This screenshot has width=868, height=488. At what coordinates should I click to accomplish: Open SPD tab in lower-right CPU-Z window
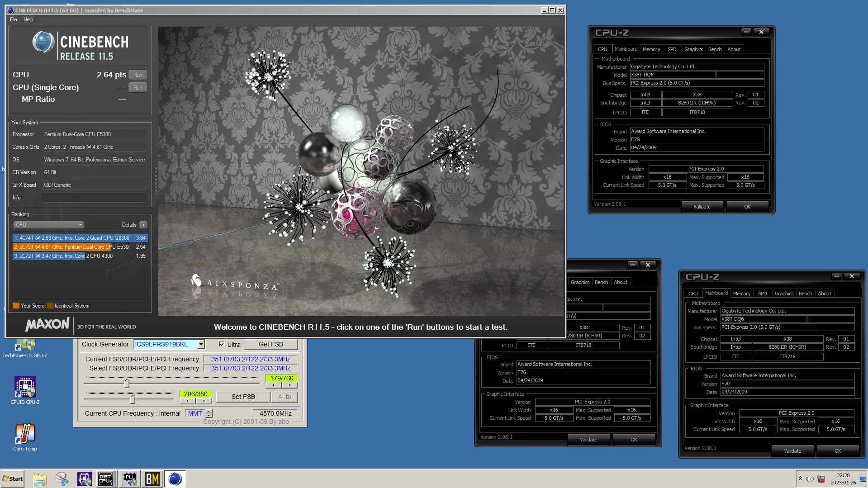point(762,294)
